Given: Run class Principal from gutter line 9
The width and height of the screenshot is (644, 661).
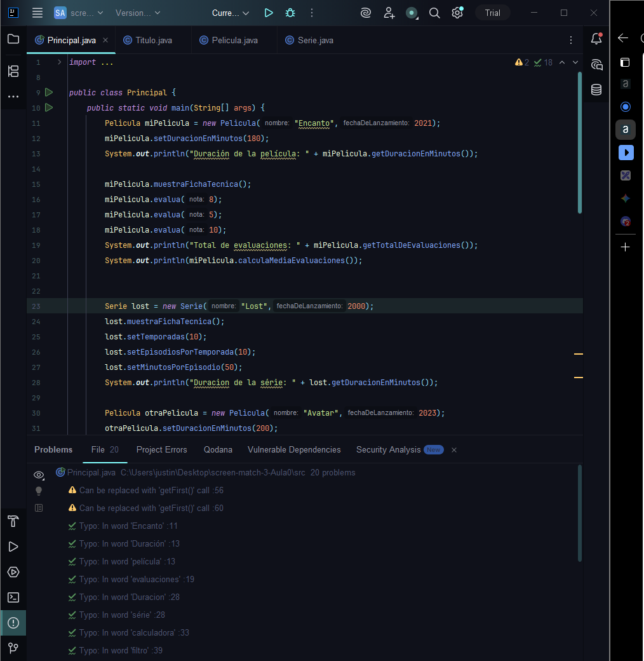Looking at the screenshot, I should tap(49, 92).
